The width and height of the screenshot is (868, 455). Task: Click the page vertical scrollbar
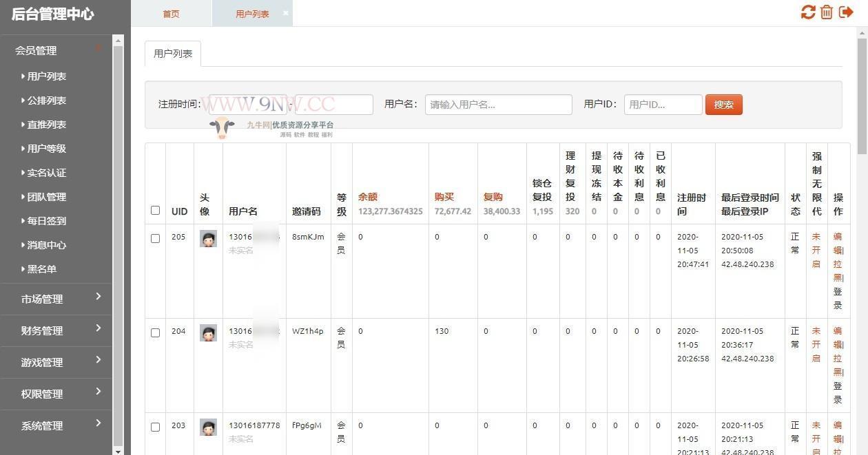pyautogui.click(x=862, y=207)
